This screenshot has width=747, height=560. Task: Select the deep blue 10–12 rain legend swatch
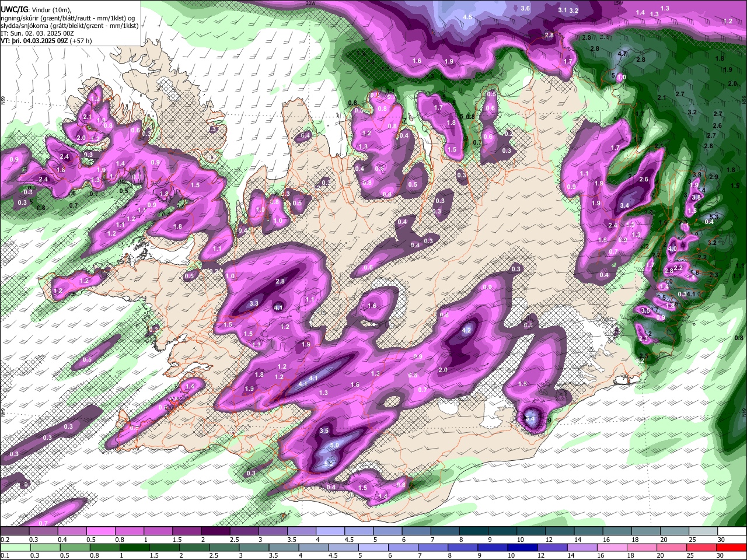pyautogui.click(x=522, y=547)
